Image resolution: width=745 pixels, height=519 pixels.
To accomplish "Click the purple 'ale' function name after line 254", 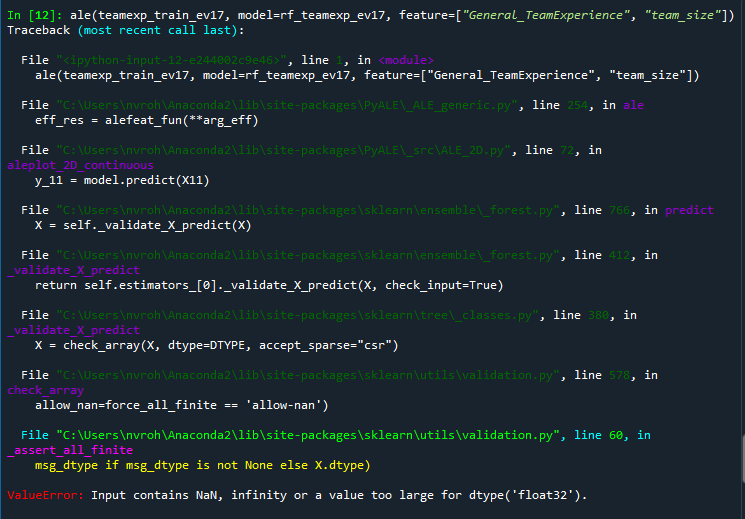I will (x=633, y=105).
